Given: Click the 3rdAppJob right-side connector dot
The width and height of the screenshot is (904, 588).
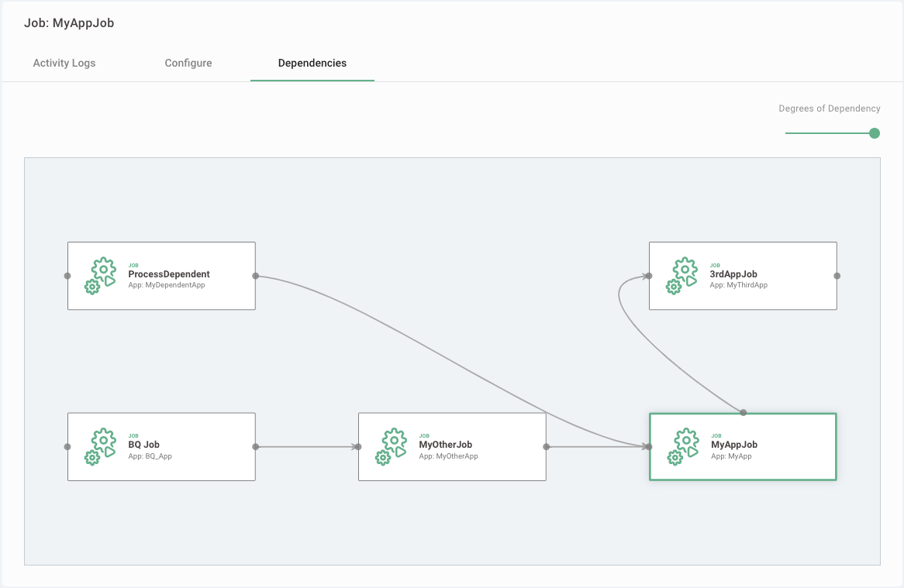Looking at the screenshot, I should coord(837,276).
